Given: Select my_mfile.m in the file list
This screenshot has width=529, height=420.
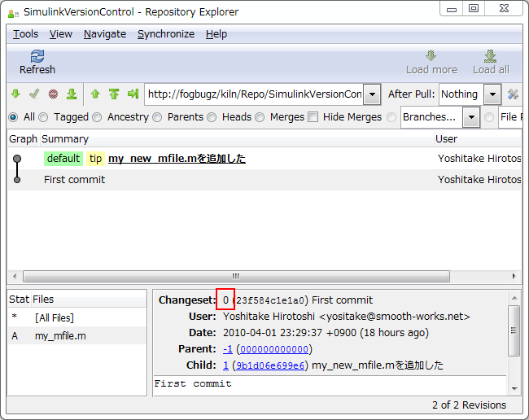Looking at the screenshot, I should pyautogui.click(x=60, y=335).
